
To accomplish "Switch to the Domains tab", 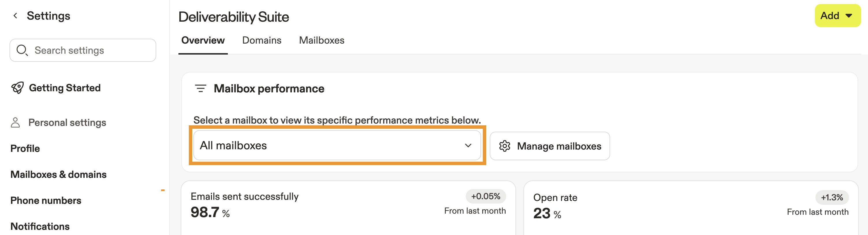I will 262,40.
